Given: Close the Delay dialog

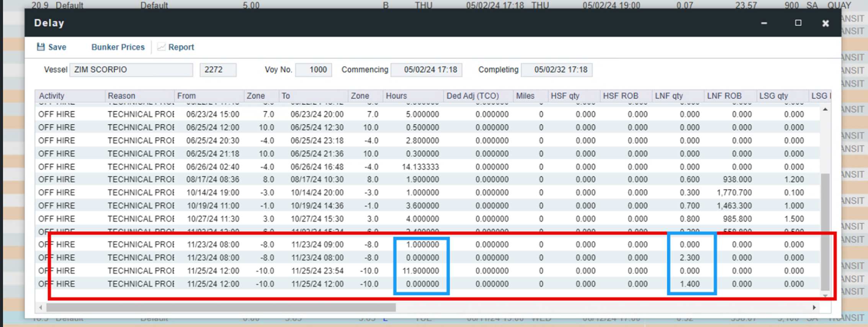Looking at the screenshot, I should click(x=825, y=23).
